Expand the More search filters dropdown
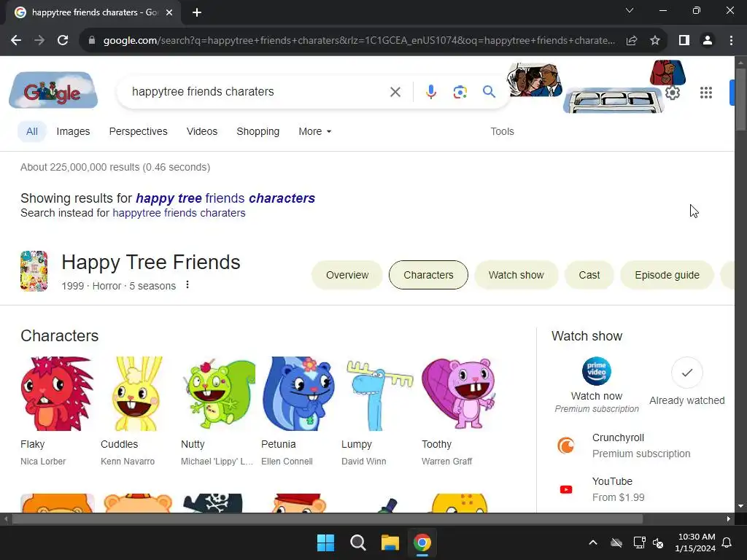The image size is (747, 560). click(x=315, y=131)
